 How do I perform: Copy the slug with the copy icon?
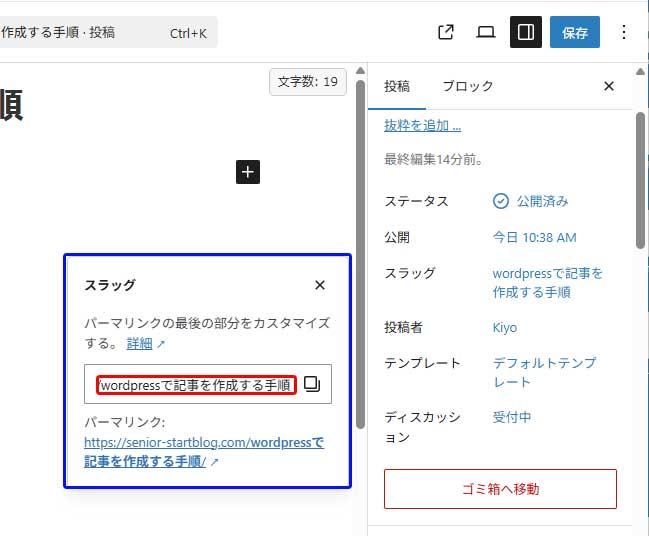[312, 384]
